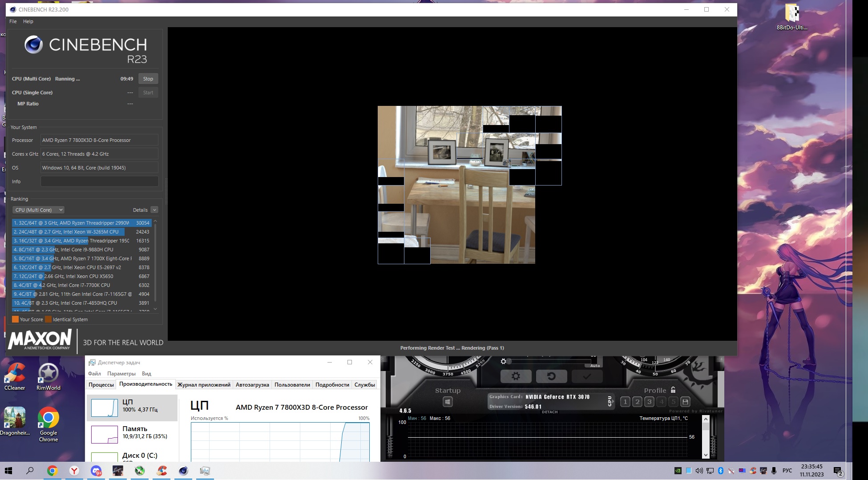
Task: Open the Windows Start menu
Action: pos(8,471)
